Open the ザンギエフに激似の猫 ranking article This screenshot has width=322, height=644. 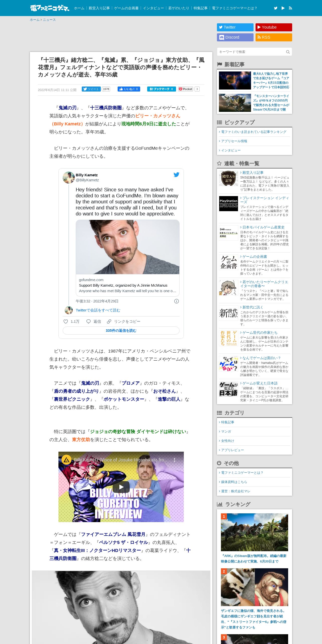click(x=254, y=619)
